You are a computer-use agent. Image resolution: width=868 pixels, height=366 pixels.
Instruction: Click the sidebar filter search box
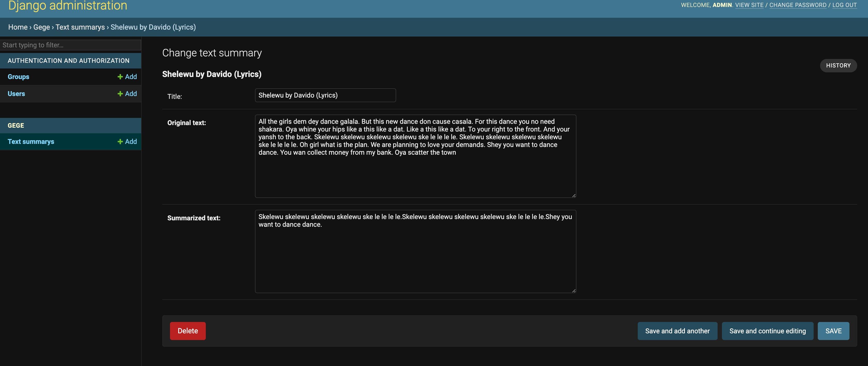70,45
